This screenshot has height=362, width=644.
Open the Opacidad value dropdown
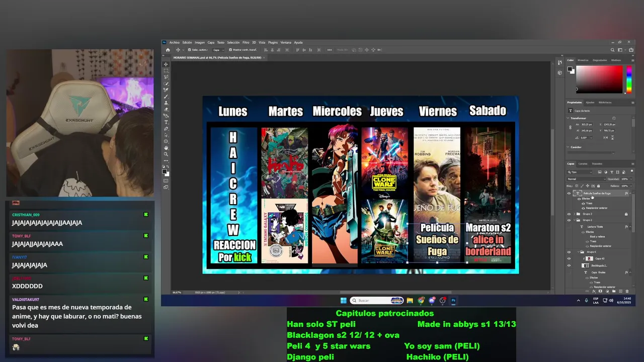point(631,179)
